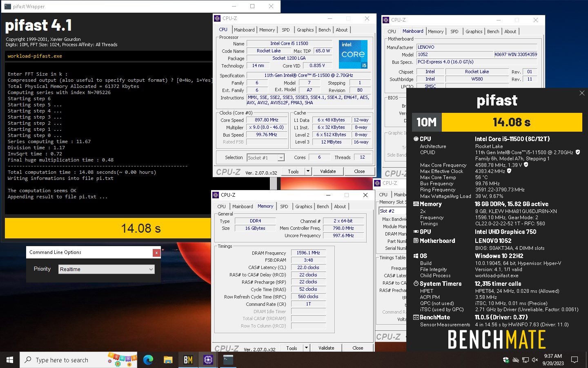The image size is (588, 368).
Task: Click the CPUID verified shield icon
Action: (x=578, y=152)
